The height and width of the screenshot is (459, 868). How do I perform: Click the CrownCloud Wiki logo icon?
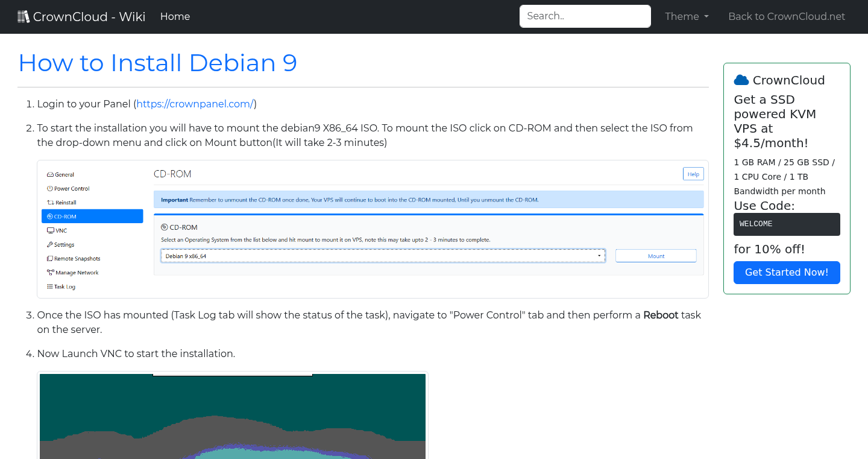pyautogui.click(x=24, y=16)
